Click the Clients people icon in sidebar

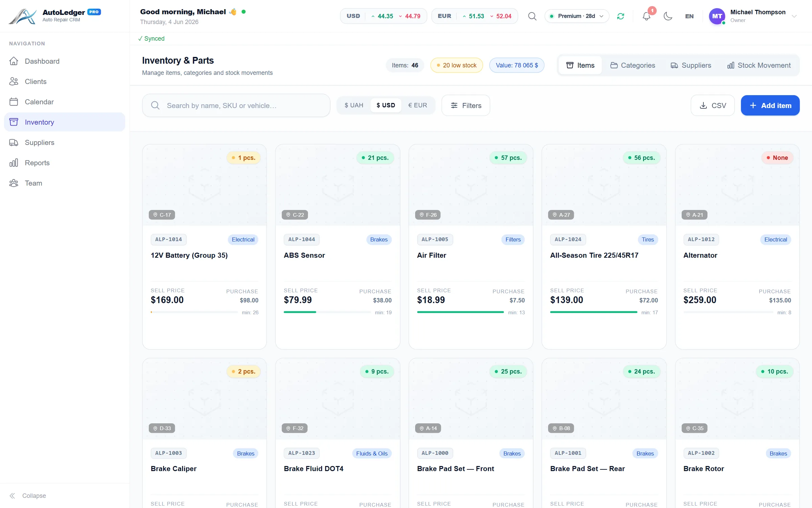pyautogui.click(x=14, y=82)
